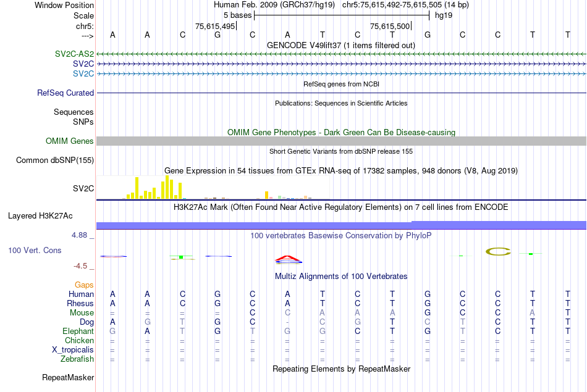Screen dimensions: 587x392
Task: Select the RepeatMasker track label
Action: pos(68,377)
